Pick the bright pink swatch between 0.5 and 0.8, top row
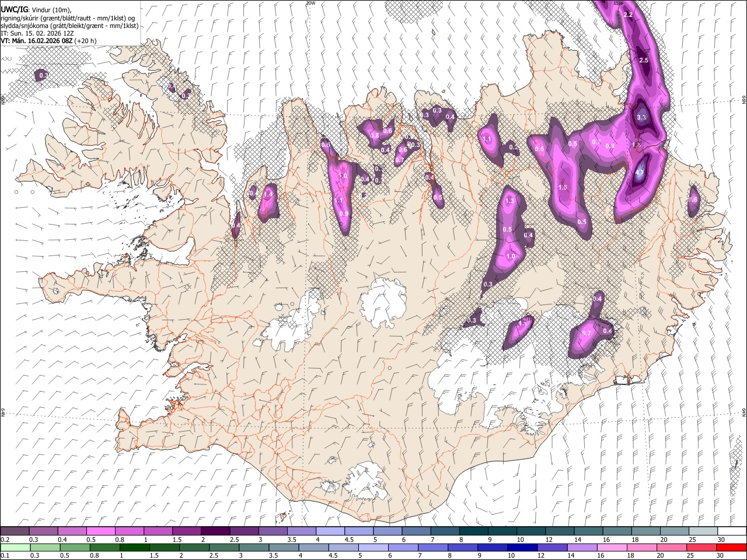747x560 pixels. (x=100, y=531)
